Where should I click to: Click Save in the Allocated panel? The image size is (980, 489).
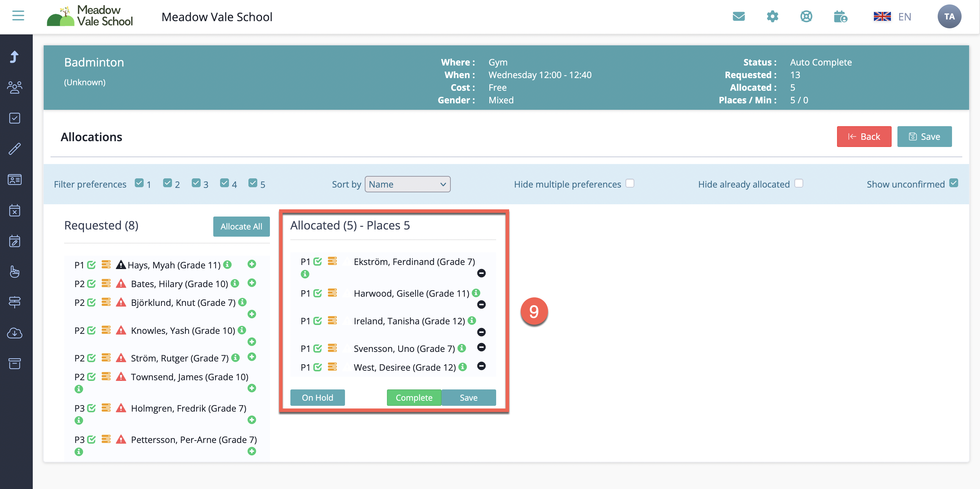tap(468, 397)
